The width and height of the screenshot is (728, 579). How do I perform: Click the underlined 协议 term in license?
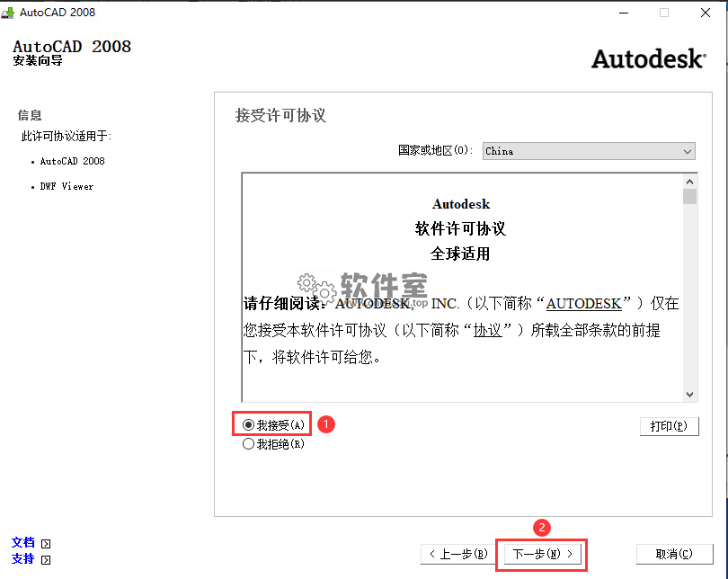pos(487,331)
